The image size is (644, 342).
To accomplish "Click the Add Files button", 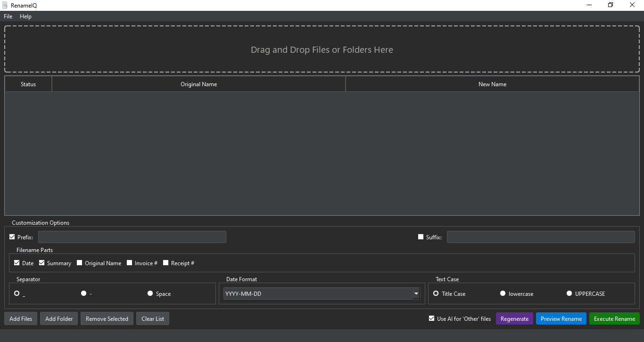I will pos(21,319).
